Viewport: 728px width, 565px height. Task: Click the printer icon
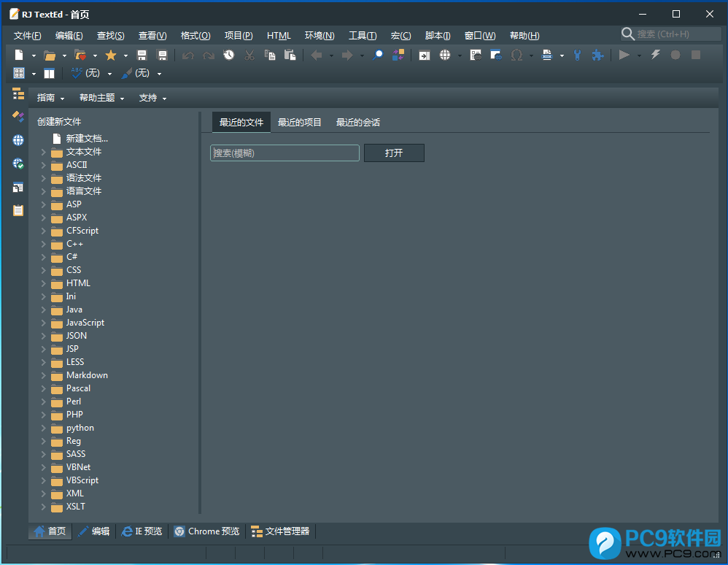pyautogui.click(x=547, y=55)
